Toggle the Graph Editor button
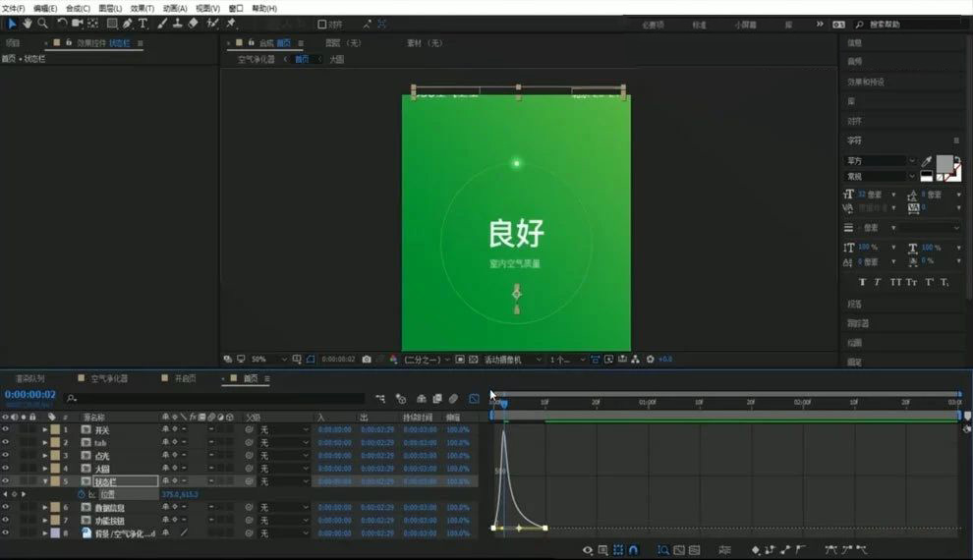This screenshot has width=973, height=560. (474, 399)
